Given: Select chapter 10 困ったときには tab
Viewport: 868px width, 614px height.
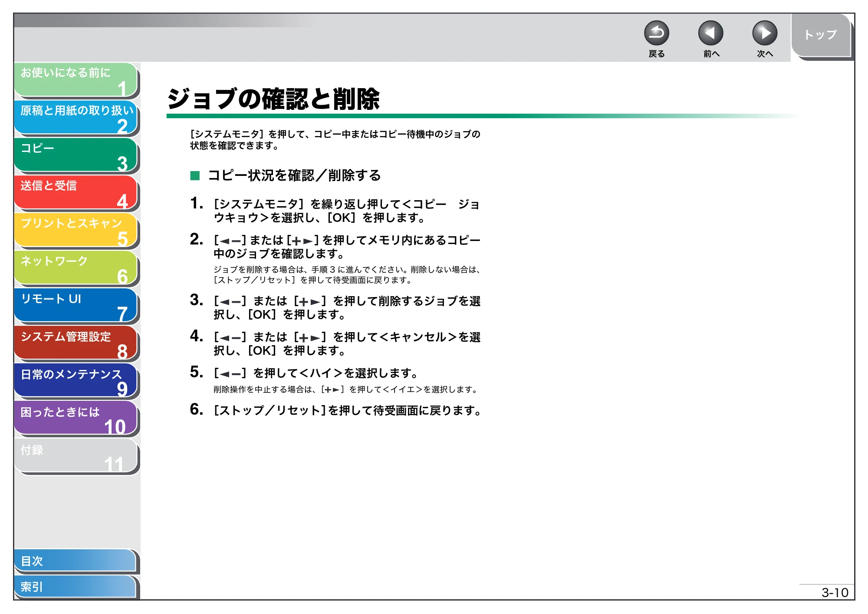Looking at the screenshot, I should pyautogui.click(x=76, y=418).
